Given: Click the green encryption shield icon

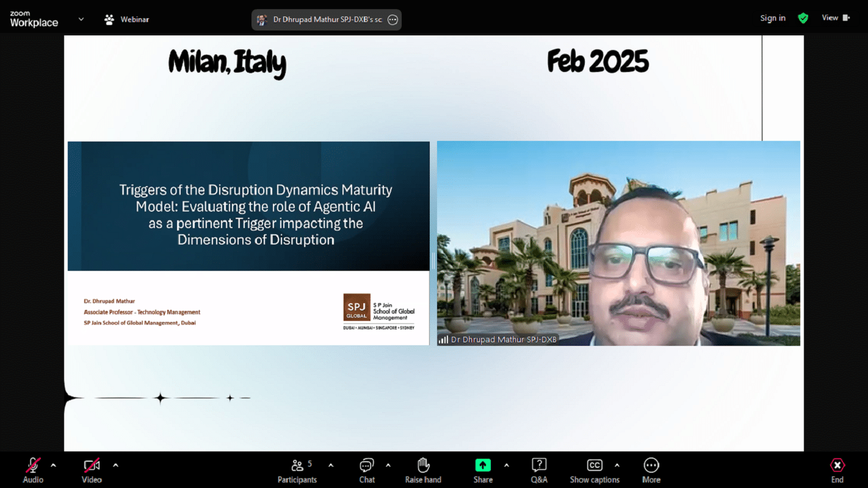Looking at the screenshot, I should point(803,18).
